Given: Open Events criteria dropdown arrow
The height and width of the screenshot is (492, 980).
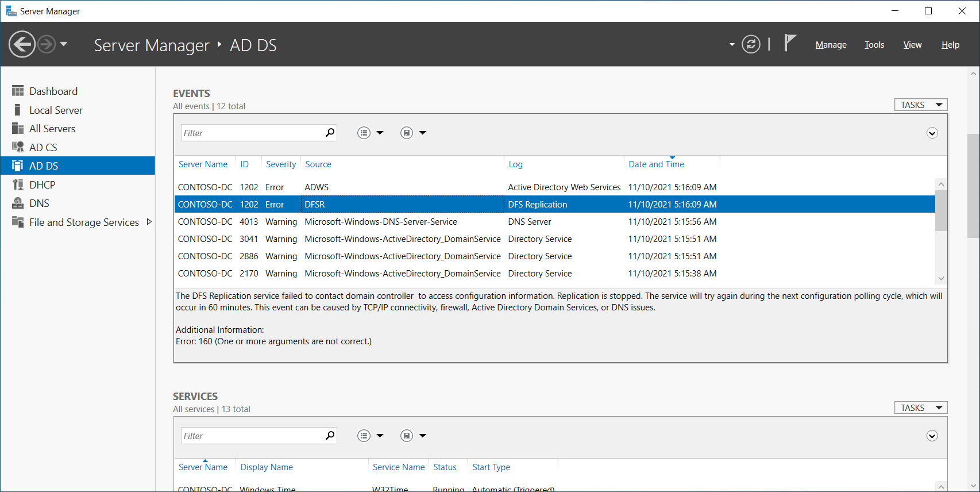Looking at the screenshot, I should pos(380,133).
